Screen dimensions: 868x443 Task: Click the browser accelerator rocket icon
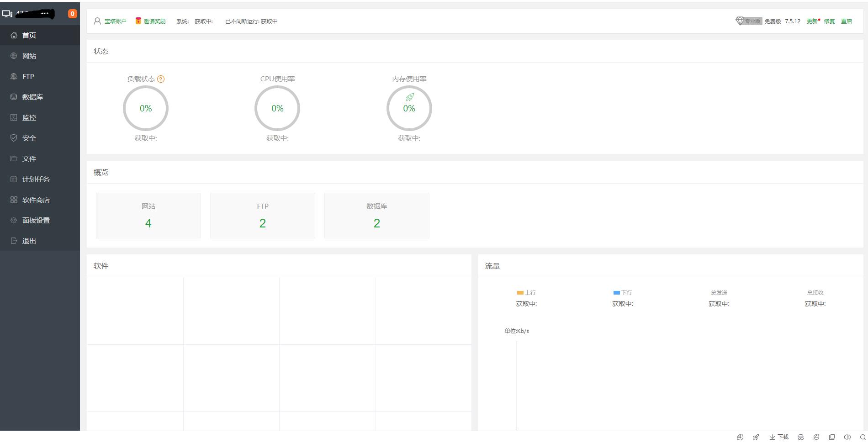(x=756, y=437)
